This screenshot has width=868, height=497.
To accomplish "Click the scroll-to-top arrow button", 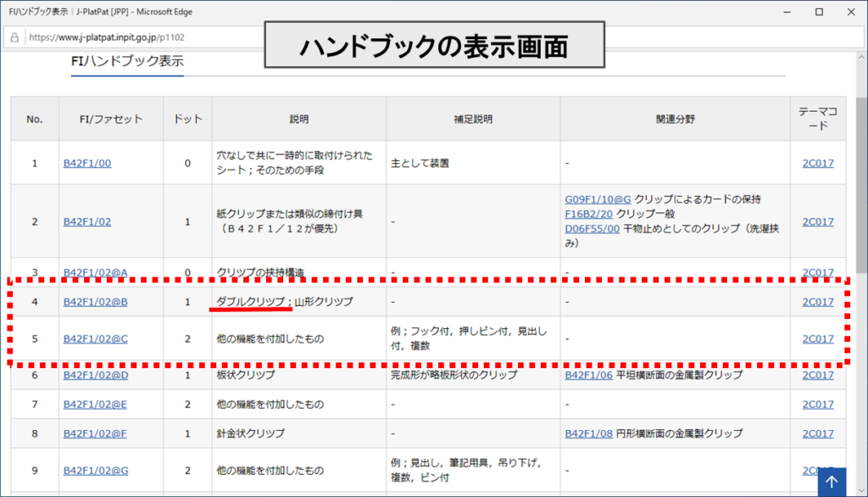I will point(832,481).
